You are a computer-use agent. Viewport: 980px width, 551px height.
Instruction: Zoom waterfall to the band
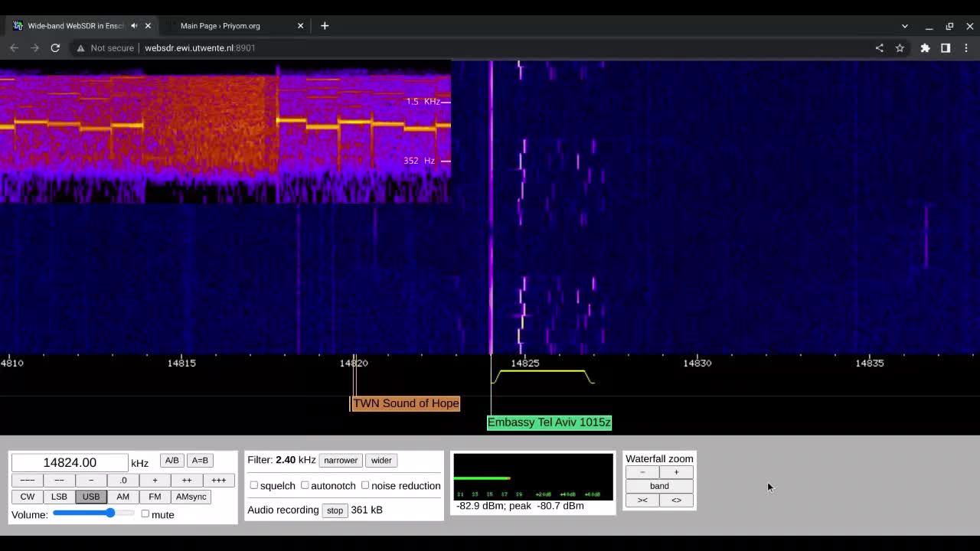tap(659, 486)
